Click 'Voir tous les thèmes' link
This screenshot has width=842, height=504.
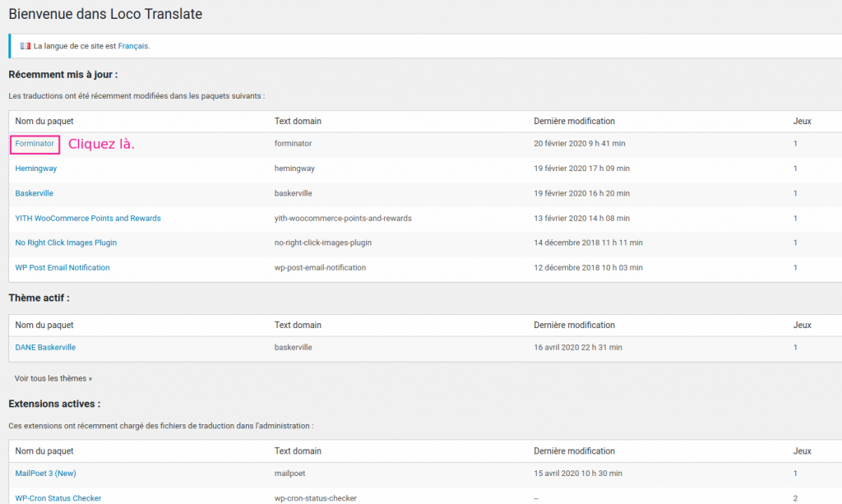coord(53,378)
